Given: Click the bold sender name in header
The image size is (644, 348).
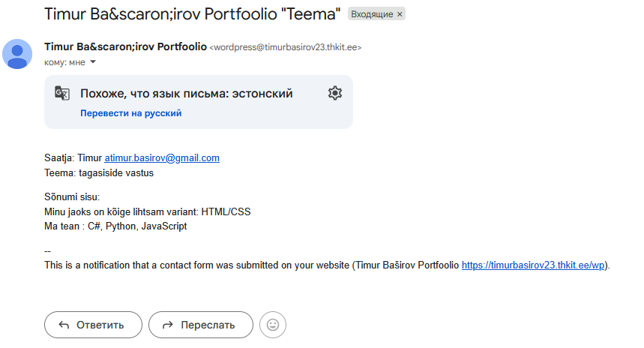Looking at the screenshot, I should (x=125, y=46).
